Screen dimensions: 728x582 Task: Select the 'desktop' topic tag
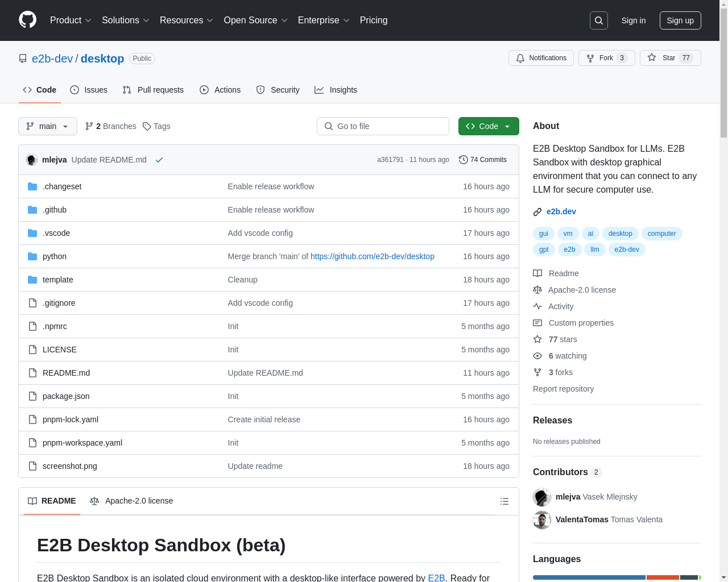tap(620, 234)
